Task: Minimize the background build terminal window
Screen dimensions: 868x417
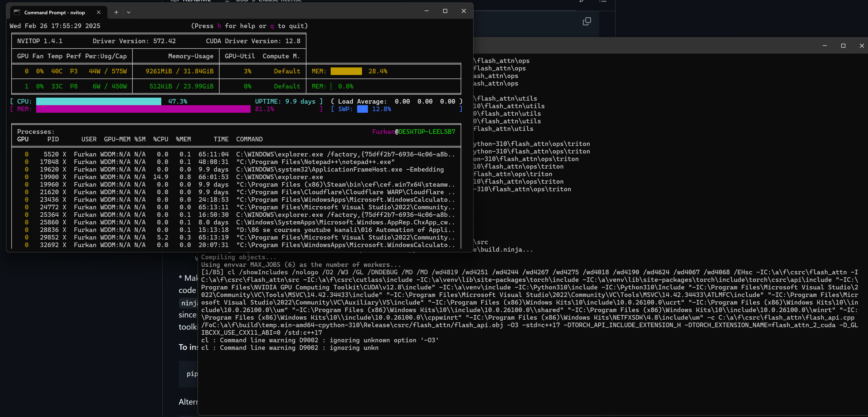Action: pyautogui.click(x=825, y=46)
